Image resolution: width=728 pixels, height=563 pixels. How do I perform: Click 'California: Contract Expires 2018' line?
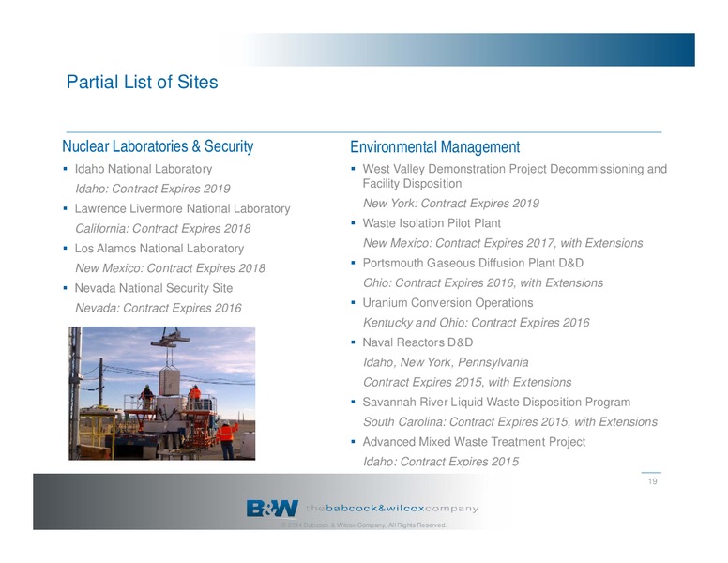[x=163, y=229]
